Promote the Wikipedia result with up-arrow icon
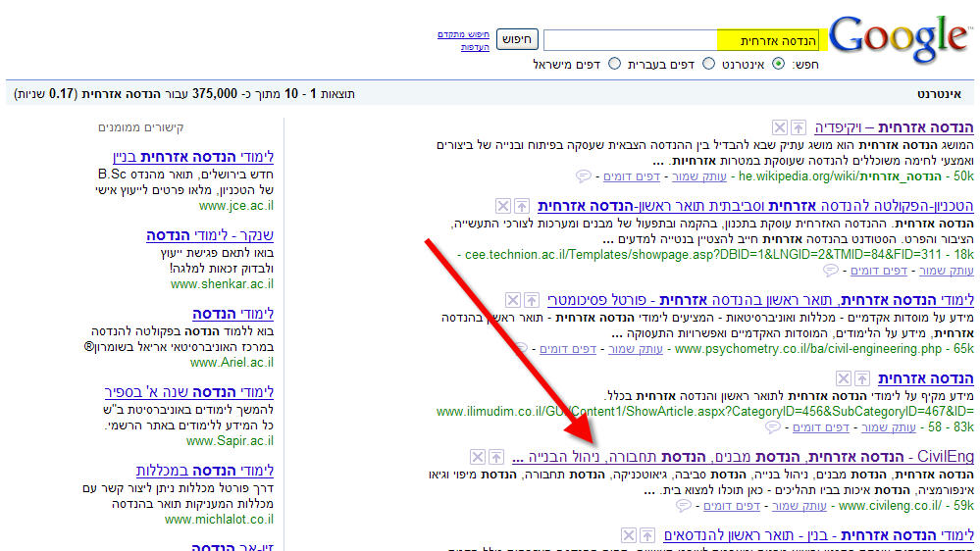The width and height of the screenshot is (980, 551). click(799, 128)
